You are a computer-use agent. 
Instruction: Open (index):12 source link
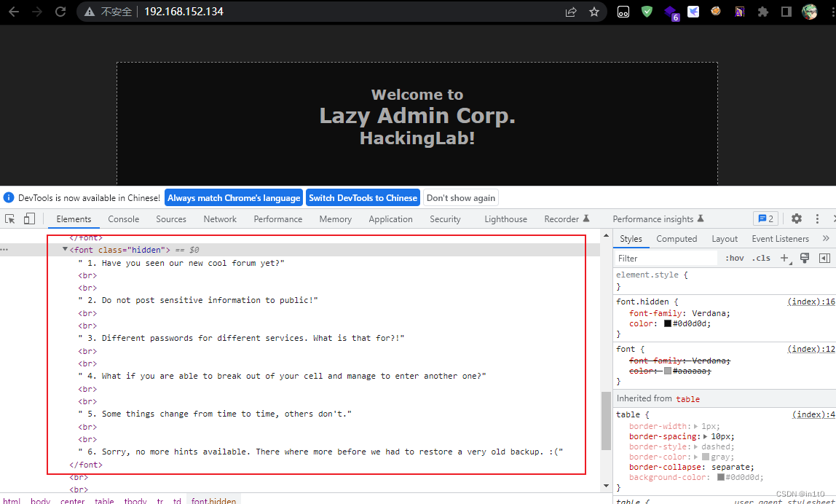811,350
